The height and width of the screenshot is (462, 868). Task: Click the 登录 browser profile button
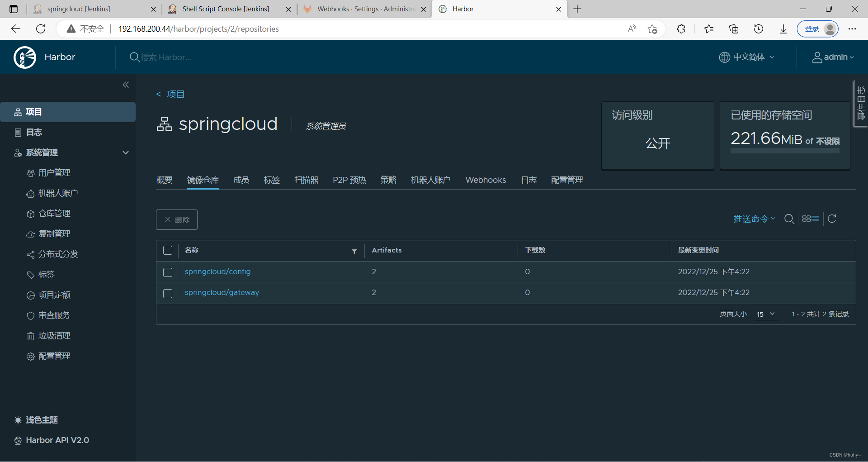pyautogui.click(x=818, y=29)
